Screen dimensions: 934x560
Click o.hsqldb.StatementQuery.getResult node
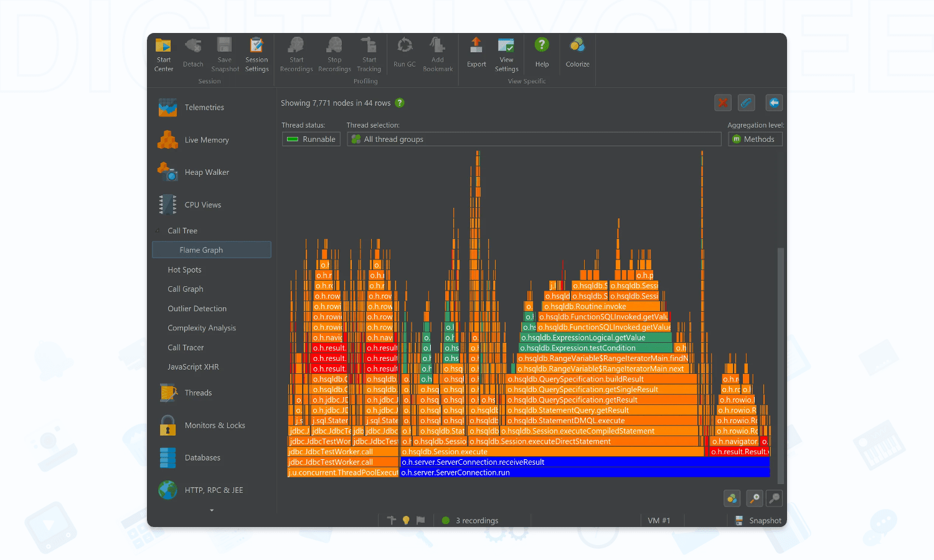601,410
